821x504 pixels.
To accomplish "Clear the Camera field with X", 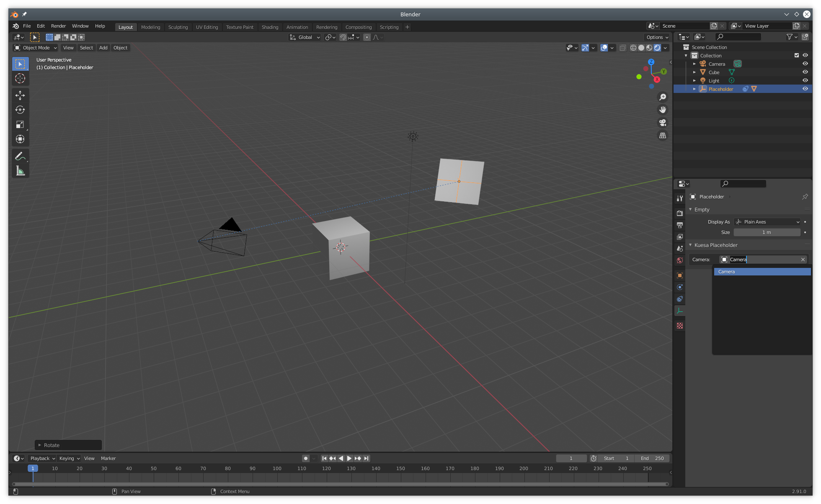I will (x=803, y=260).
